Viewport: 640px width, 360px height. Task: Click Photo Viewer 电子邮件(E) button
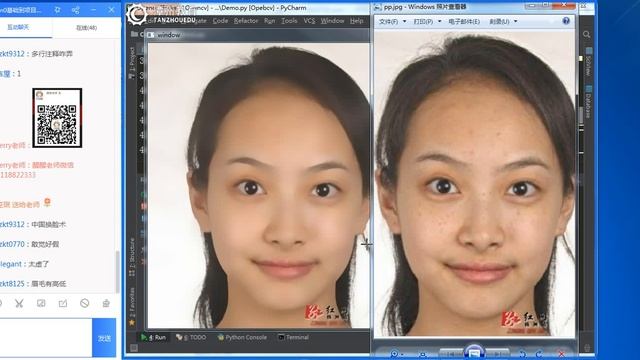pyautogui.click(x=464, y=21)
